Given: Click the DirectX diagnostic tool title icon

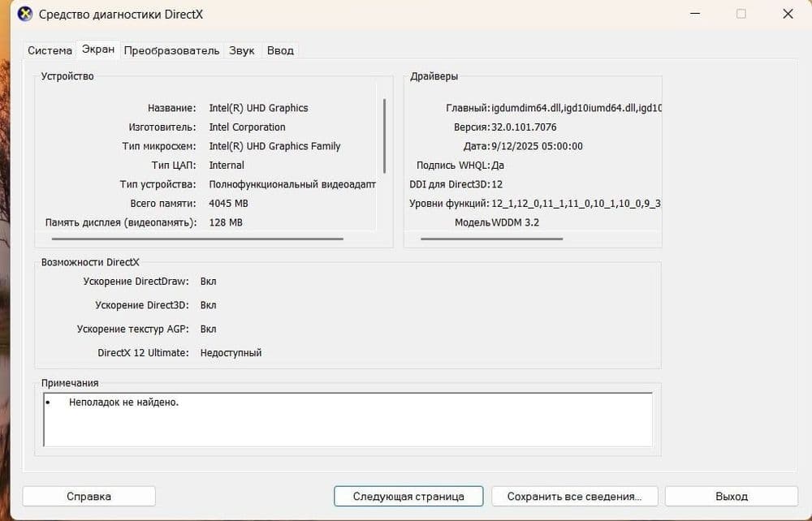Looking at the screenshot, I should click(x=24, y=14).
